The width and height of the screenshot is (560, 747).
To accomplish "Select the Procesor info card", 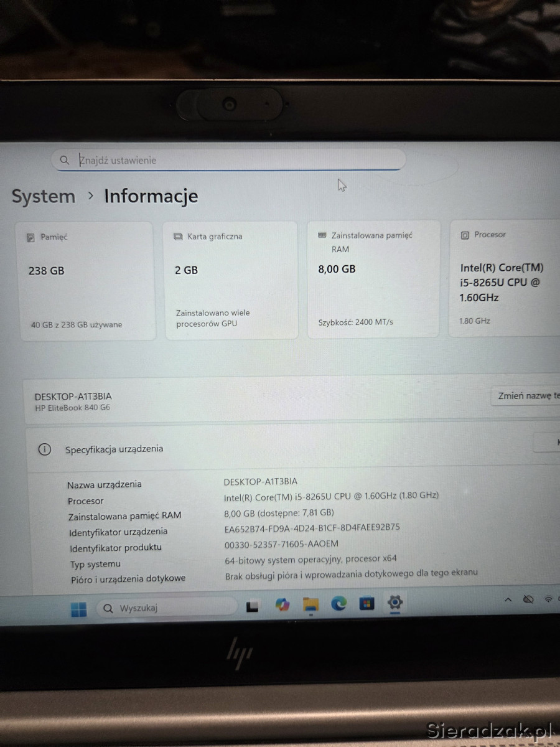I will click(x=505, y=278).
